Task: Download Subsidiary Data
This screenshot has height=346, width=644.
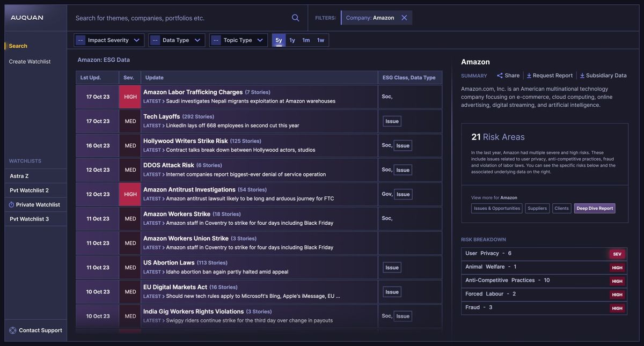Action: [582, 76]
